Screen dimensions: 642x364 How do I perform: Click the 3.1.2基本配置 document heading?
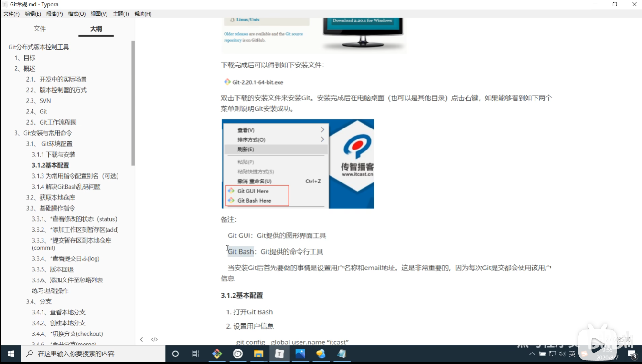click(242, 296)
